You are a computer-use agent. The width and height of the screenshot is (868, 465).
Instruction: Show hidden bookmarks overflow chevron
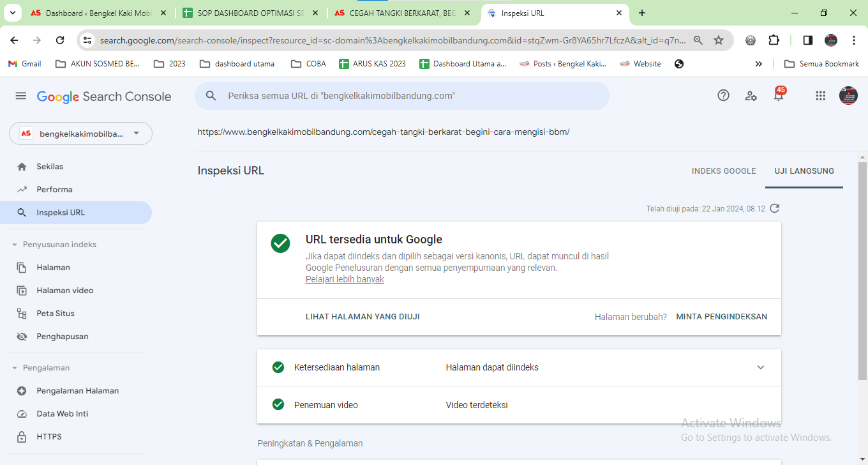click(x=758, y=64)
